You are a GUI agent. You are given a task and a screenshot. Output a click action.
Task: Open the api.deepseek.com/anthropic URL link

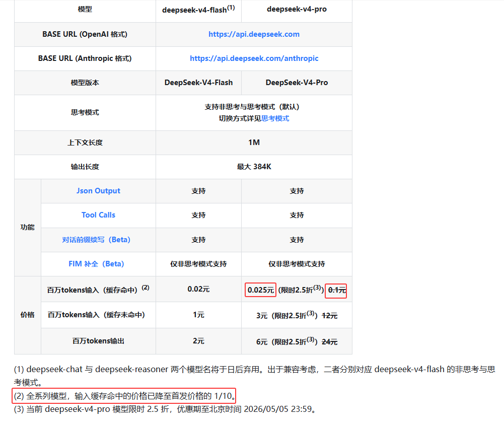click(254, 58)
